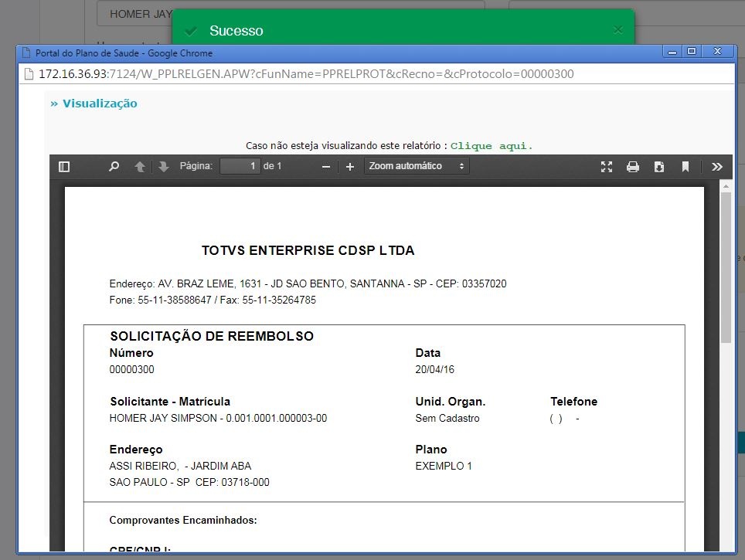Minimize the Portal do Plano window
This screenshot has width=745, height=560.
coord(672,51)
